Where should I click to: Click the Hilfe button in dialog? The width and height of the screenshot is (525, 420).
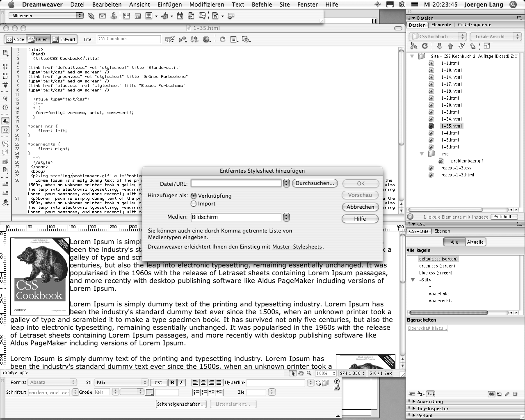pyautogui.click(x=360, y=219)
